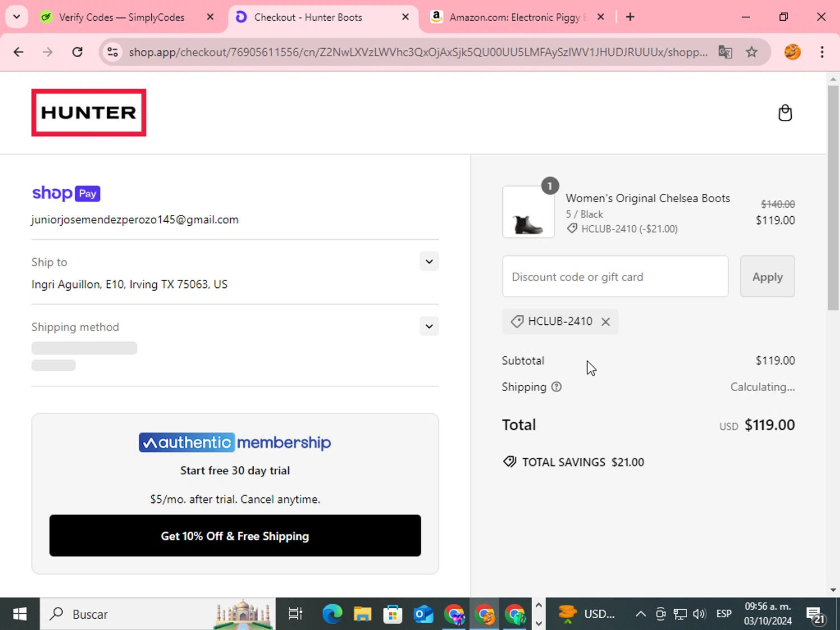Expand the Ship to section
Viewport: 840px width, 630px height.
coord(429,262)
